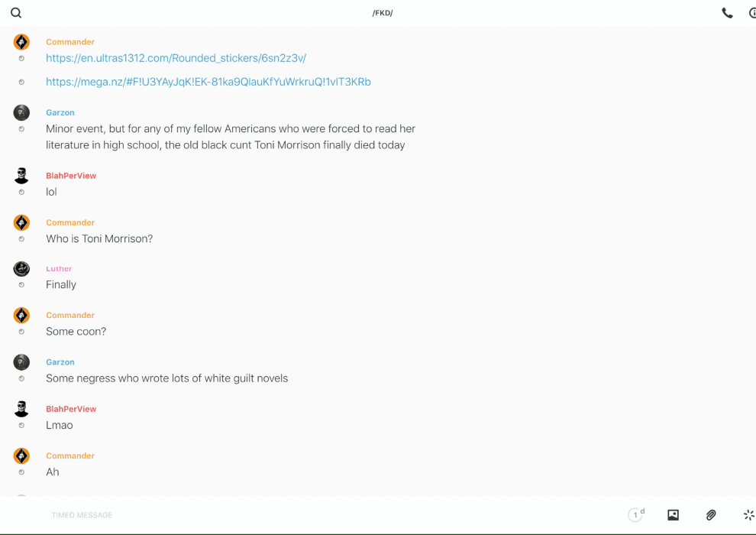Open the ultras1312.com Rounded_stickers link
The image size is (756, 535).
(x=176, y=58)
